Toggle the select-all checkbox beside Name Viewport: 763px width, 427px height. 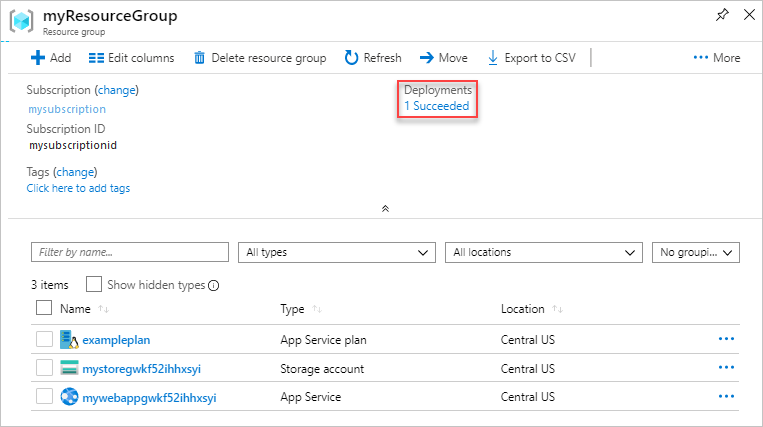(x=44, y=309)
